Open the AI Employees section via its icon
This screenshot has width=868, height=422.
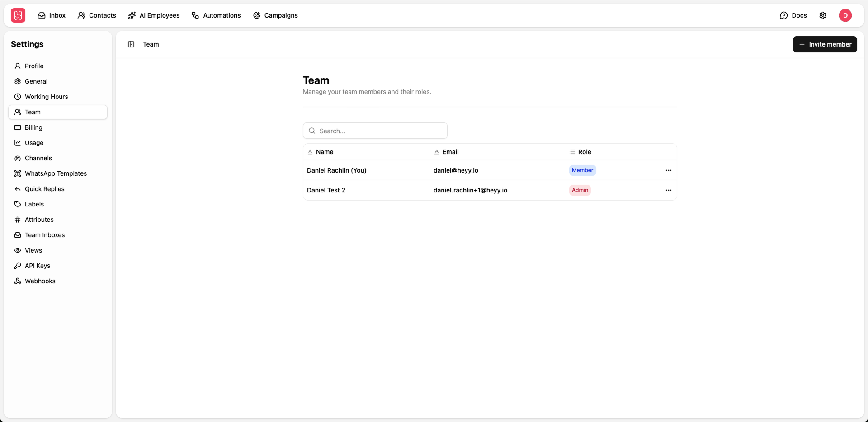[131, 15]
